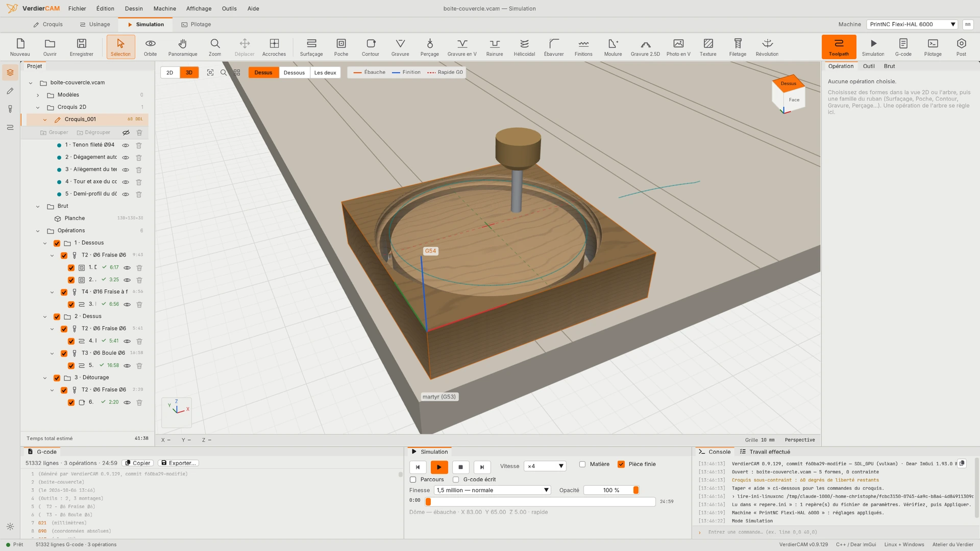Open the Finesse 1,5 million dropdown

click(x=493, y=490)
